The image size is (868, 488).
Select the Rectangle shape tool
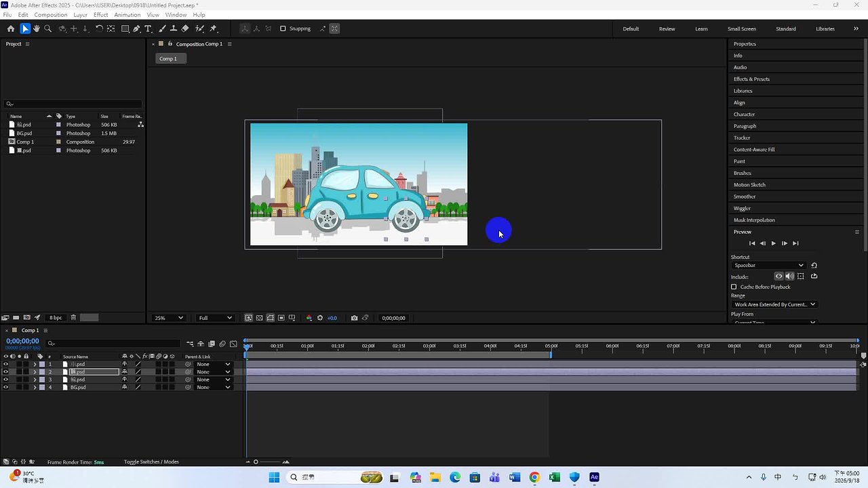click(x=125, y=28)
